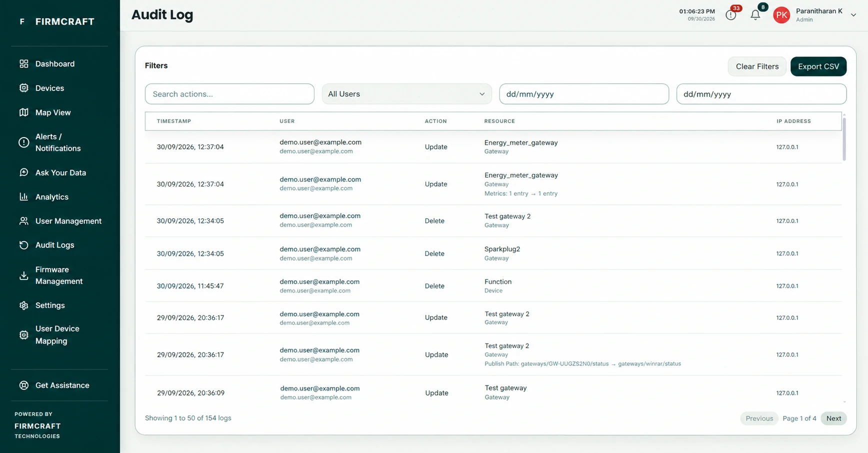Image resolution: width=868 pixels, height=453 pixels.
Task: Expand the All Users filter dropdown
Action: [406, 94]
